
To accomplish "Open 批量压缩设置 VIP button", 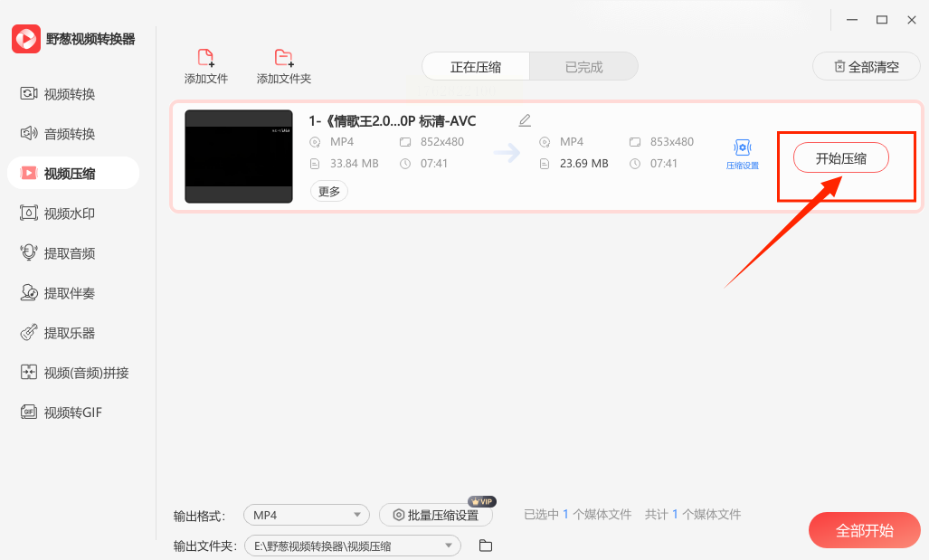I will coord(436,515).
